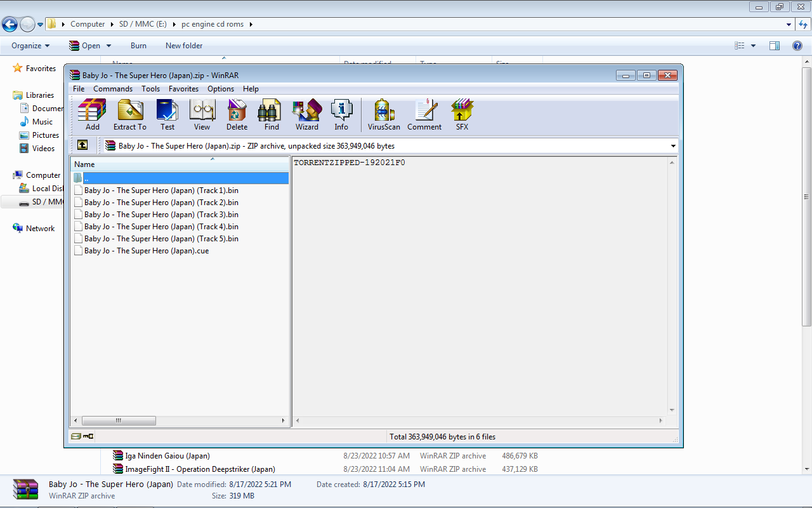Click the Delete toolbar icon

(237, 115)
